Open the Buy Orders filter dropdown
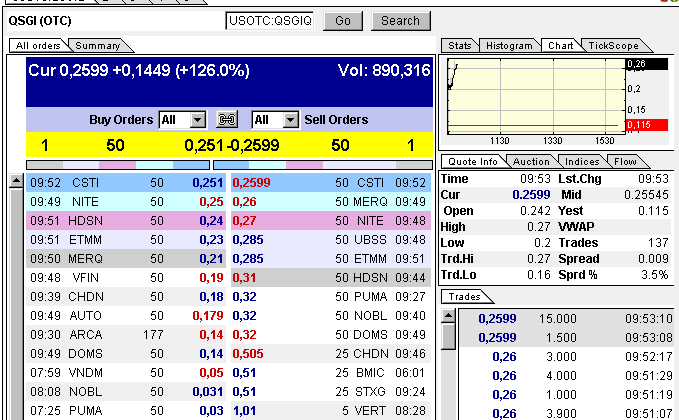This screenshot has height=420, width=679. (x=197, y=120)
